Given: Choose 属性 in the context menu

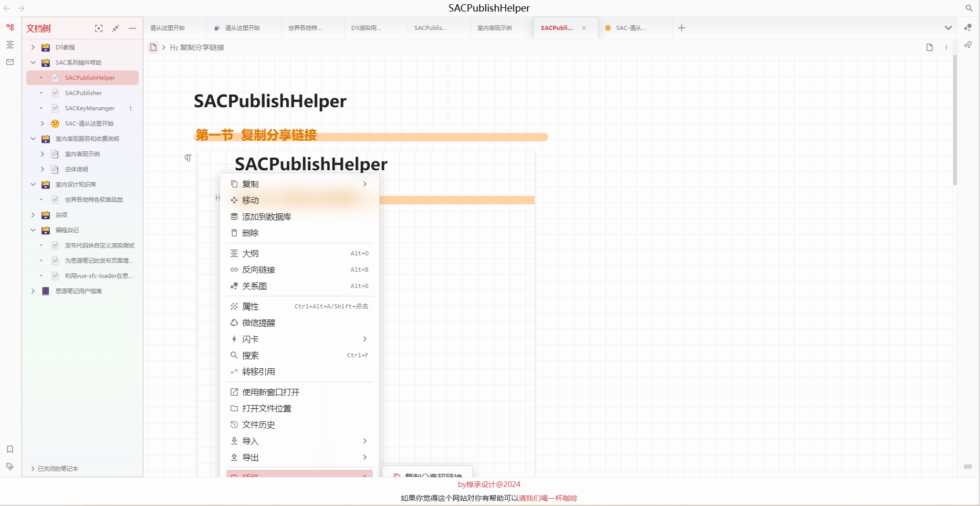Looking at the screenshot, I should [x=299, y=306].
